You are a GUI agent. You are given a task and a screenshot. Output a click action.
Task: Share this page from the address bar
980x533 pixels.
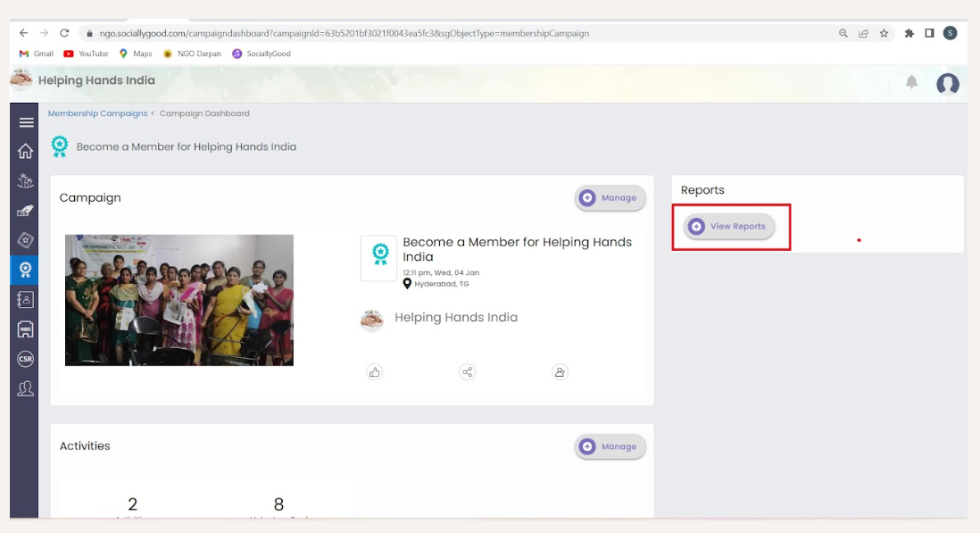[863, 33]
